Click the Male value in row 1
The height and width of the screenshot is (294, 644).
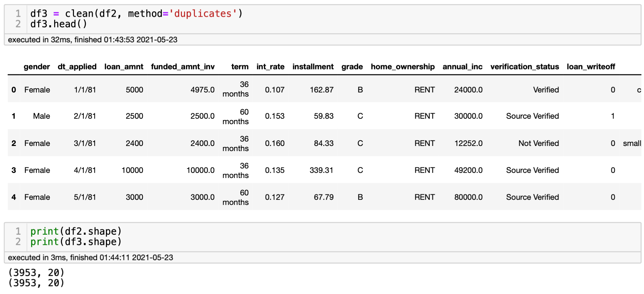[x=42, y=116]
